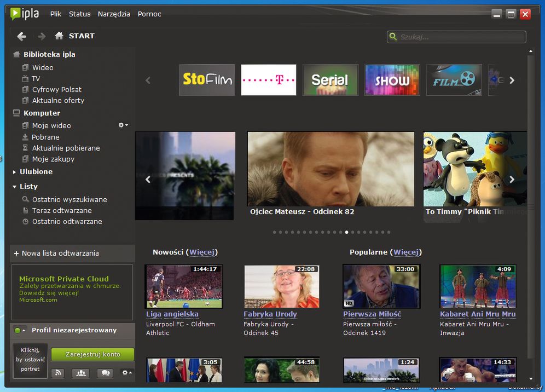Screen dimensions: 545x392
Task: Click the scroll down arrow of scrollbar
Action: click(531, 378)
